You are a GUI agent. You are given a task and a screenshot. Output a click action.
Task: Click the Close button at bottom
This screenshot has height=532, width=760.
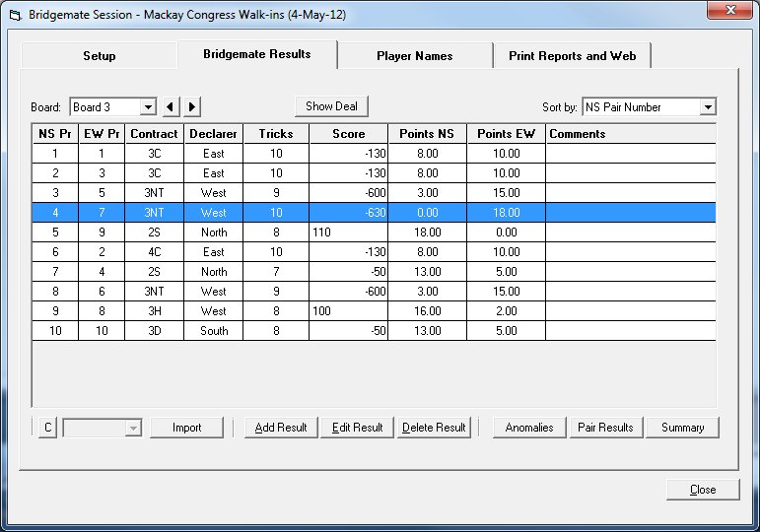tap(703, 490)
